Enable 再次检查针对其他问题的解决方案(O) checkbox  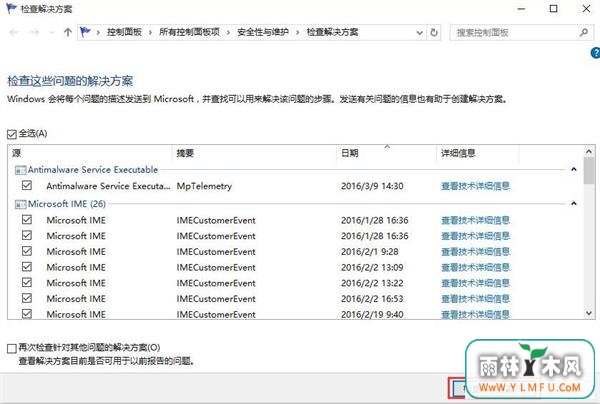(x=12, y=348)
